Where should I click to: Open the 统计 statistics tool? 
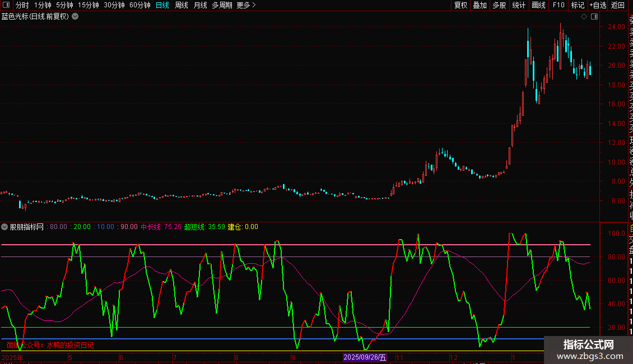click(519, 5)
